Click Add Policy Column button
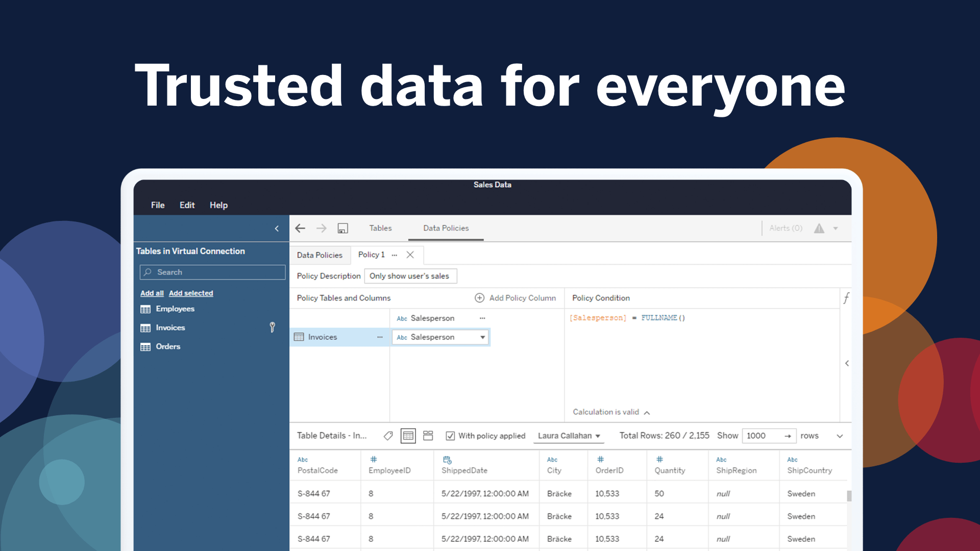The image size is (980, 551). 516,298
